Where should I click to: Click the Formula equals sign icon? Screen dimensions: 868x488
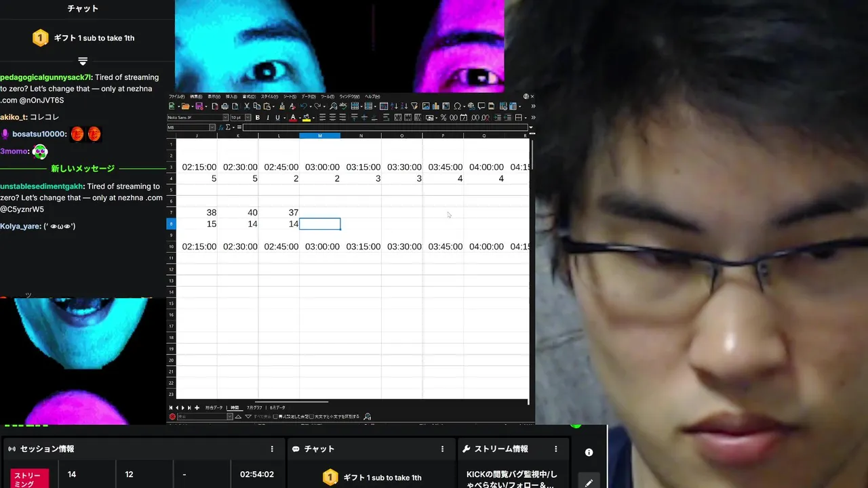[239, 127]
